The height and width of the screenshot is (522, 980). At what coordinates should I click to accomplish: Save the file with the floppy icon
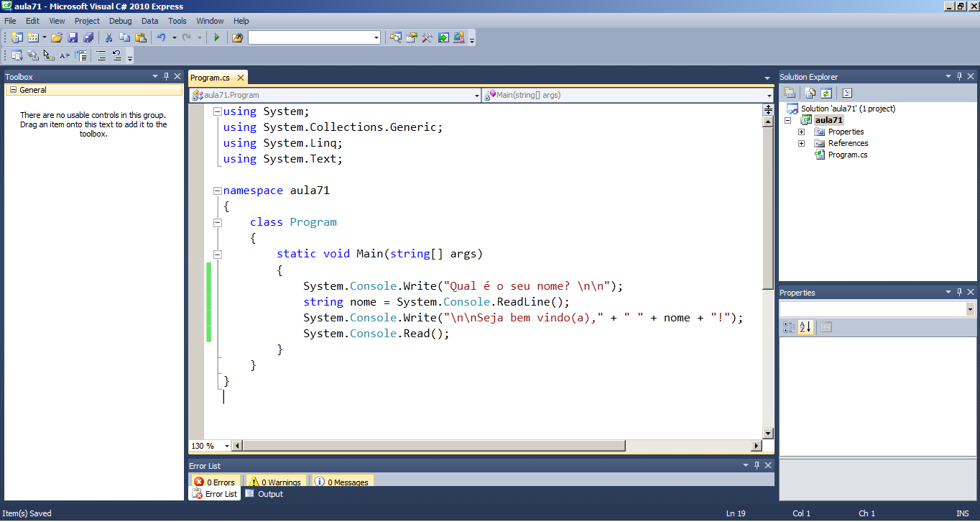coord(73,37)
